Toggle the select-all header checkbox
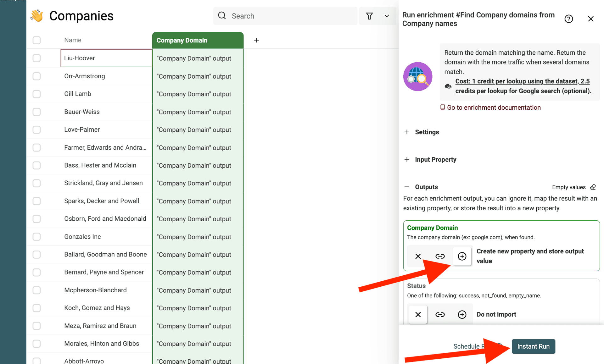Image resolution: width=604 pixels, height=364 pixels. point(36,40)
